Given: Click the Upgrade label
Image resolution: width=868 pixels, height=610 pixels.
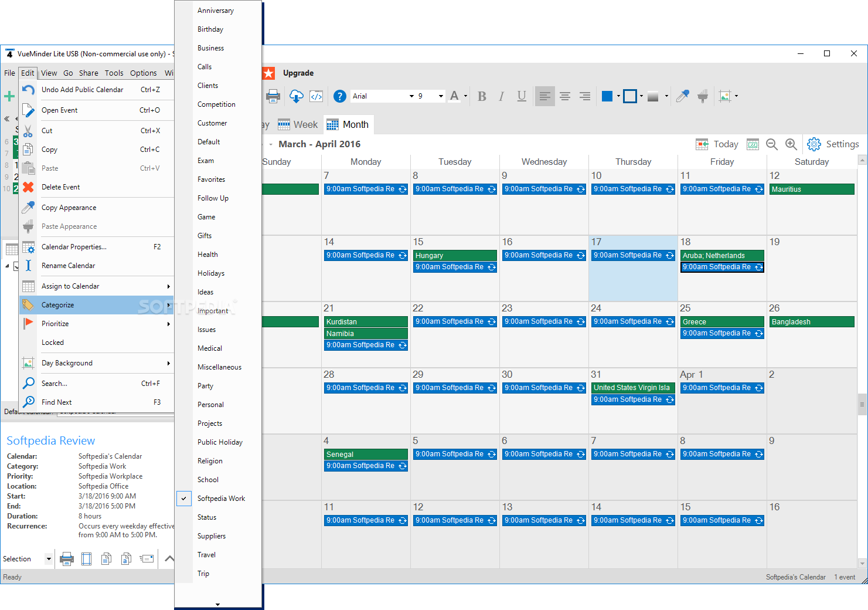Looking at the screenshot, I should click(298, 73).
